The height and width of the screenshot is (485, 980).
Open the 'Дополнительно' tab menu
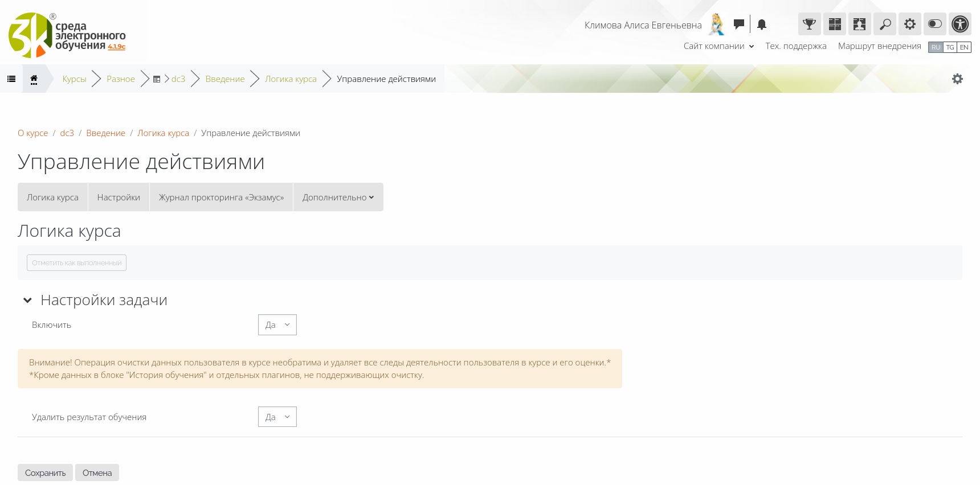(x=338, y=198)
